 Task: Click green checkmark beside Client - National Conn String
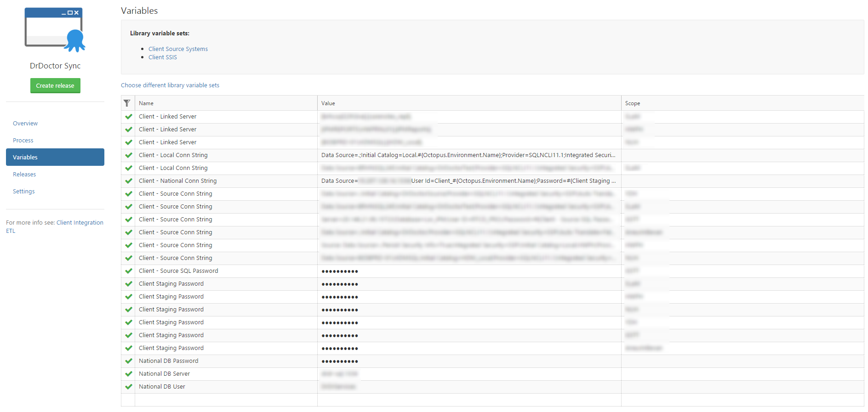click(x=129, y=181)
